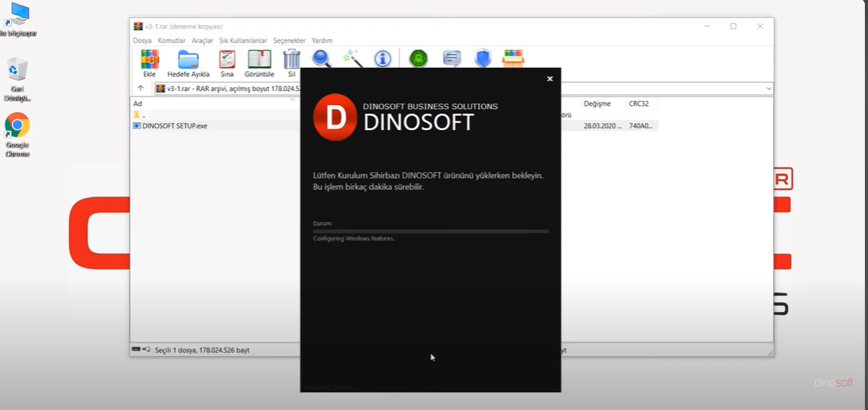Screen dimensions: 868x410
Task: Click the blue Info toolbar icon
Action: pyautogui.click(x=382, y=59)
